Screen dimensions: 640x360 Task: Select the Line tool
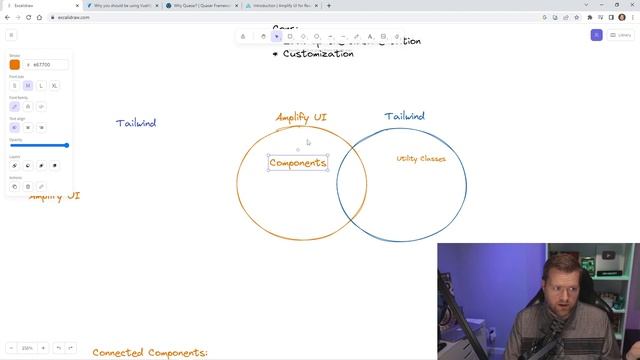(343, 37)
